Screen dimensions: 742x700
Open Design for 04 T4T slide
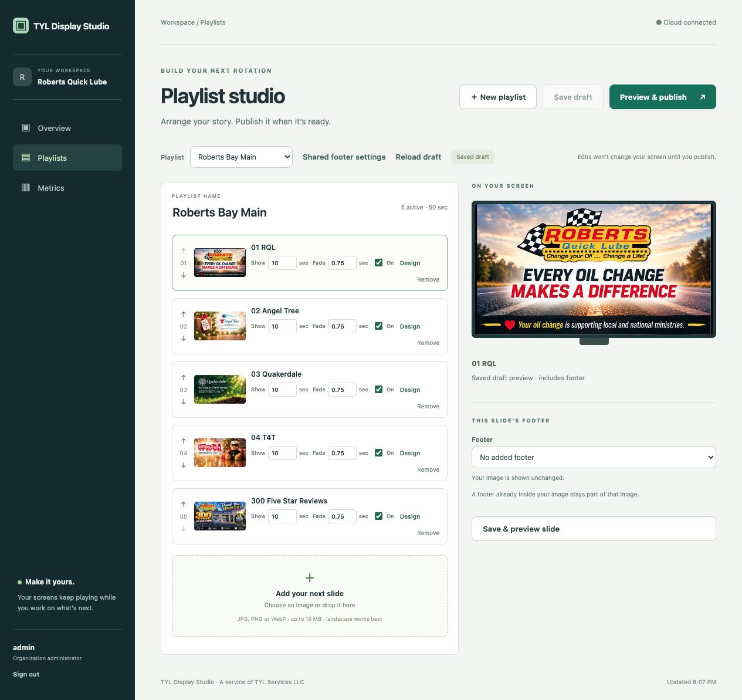(x=410, y=453)
